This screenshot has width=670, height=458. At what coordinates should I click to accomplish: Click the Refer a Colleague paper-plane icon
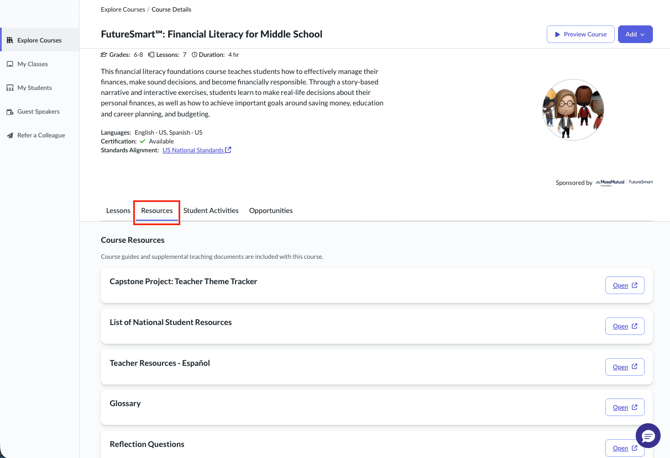click(x=10, y=135)
